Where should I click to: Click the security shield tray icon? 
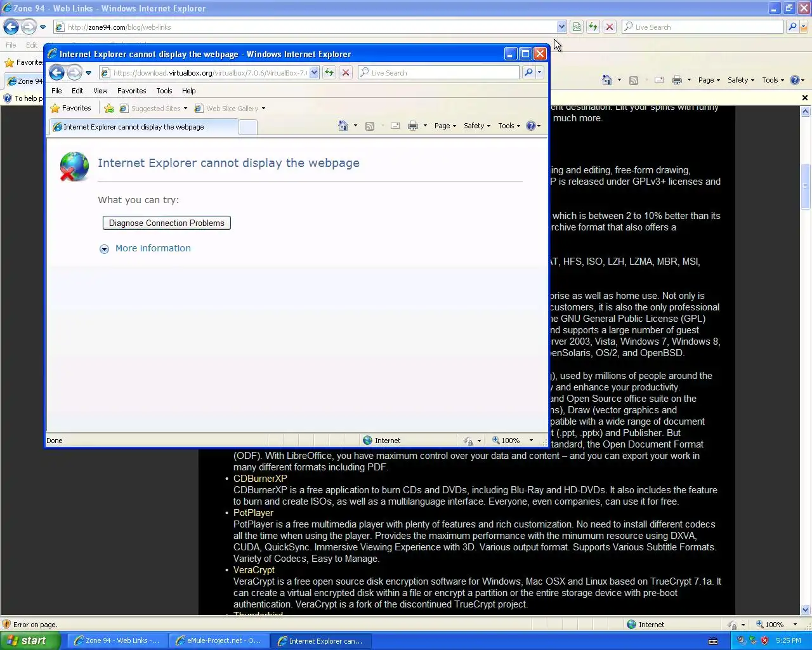point(764,640)
